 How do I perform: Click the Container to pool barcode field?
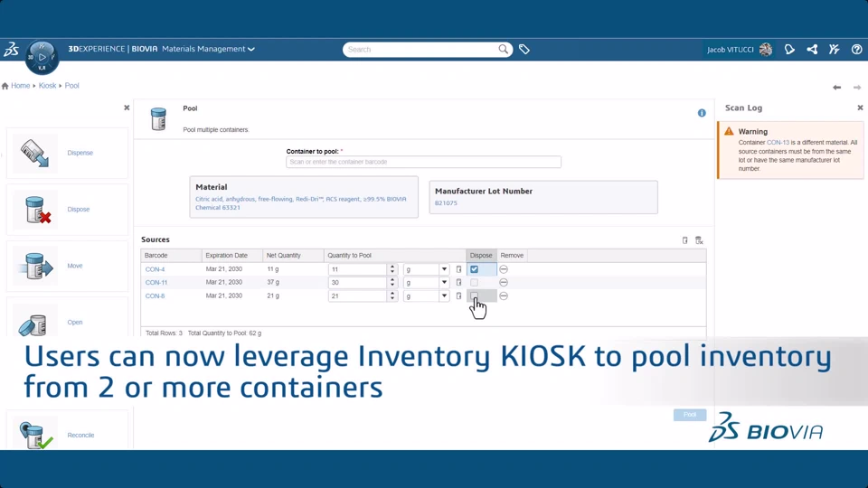point(423,162)
